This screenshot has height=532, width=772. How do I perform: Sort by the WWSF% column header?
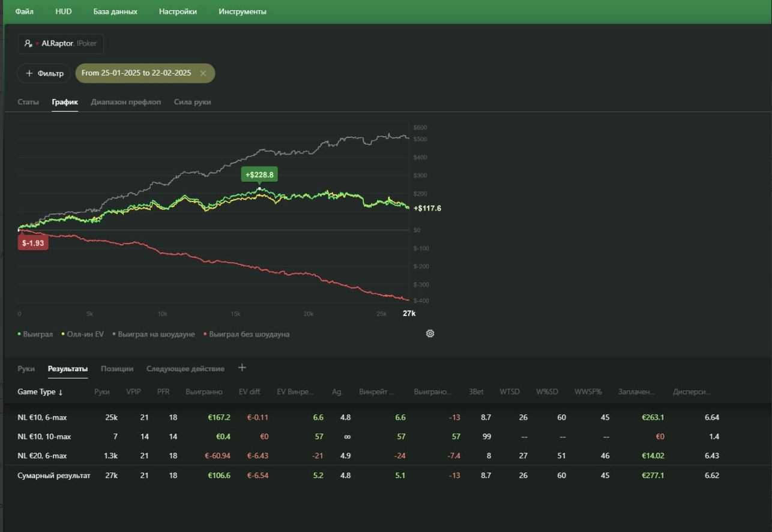coord(588,392)
